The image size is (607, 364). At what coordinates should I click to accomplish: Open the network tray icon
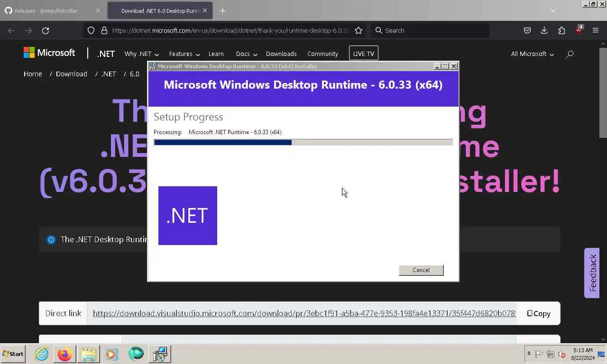click(x=551, y=354)
